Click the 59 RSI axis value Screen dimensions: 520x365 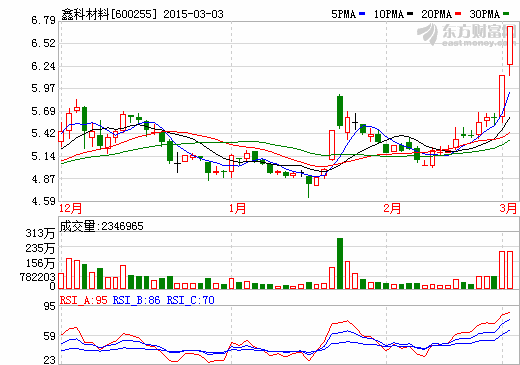tap(50, 336)
